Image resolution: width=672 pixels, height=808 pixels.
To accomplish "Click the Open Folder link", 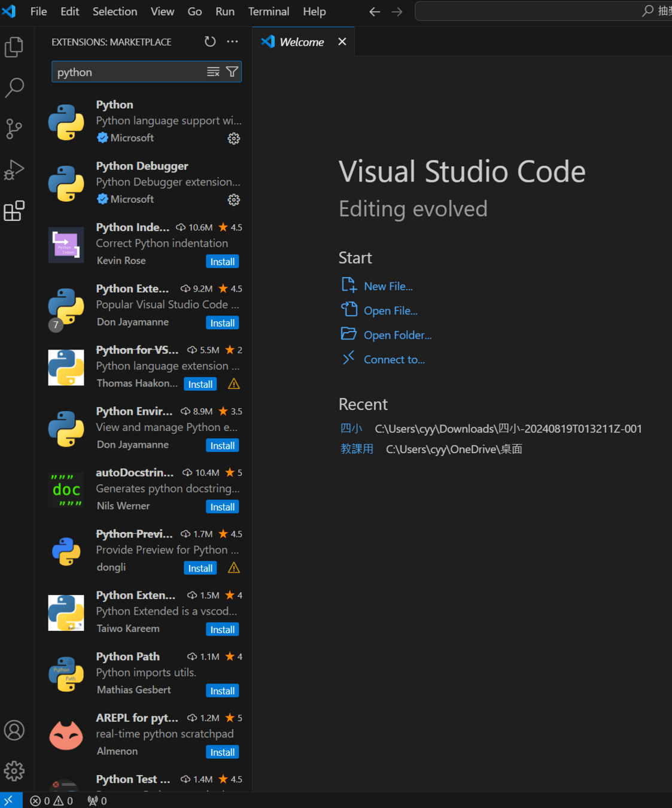I will click(398, 335).
